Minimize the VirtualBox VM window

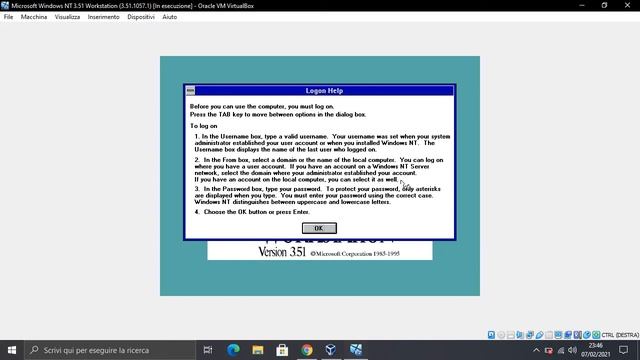[582, 5]
